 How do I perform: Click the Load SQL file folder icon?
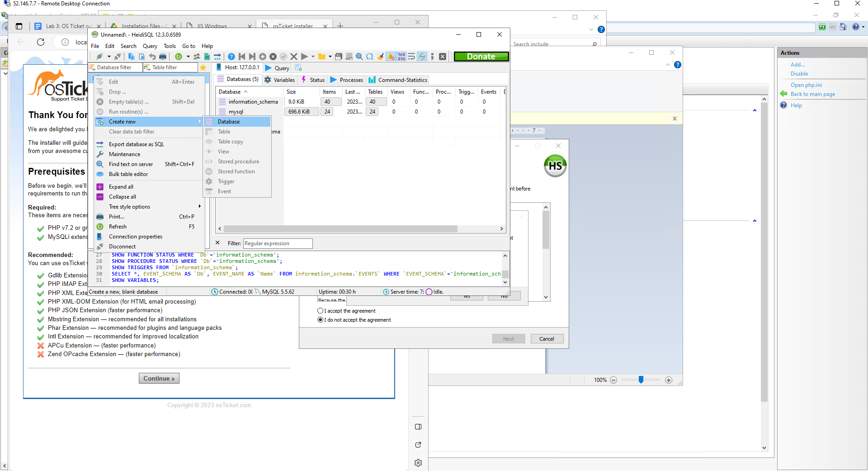pyautogui.click(x=322, y=57)
